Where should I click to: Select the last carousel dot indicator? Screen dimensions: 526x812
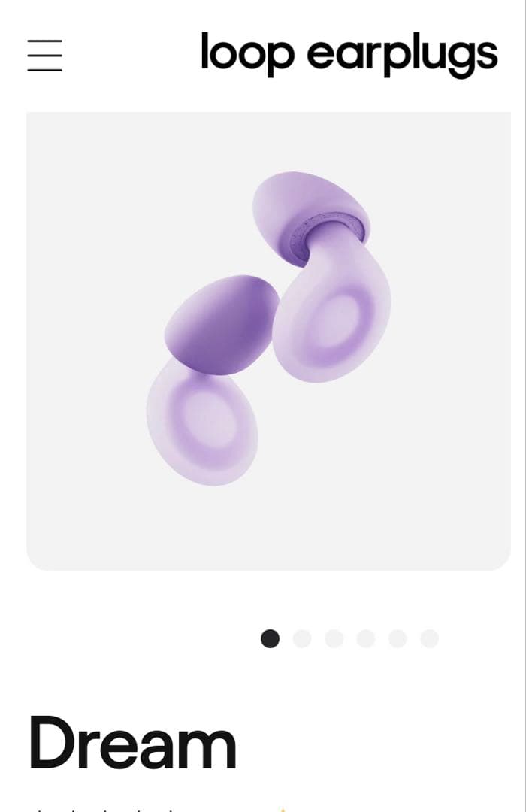429,638
